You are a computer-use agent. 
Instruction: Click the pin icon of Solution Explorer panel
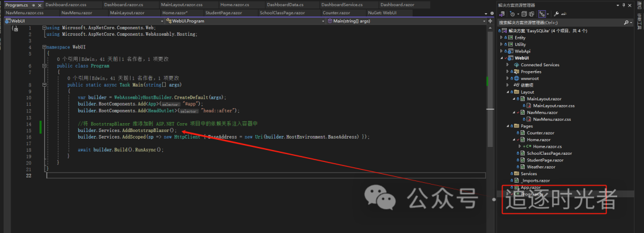624,5
